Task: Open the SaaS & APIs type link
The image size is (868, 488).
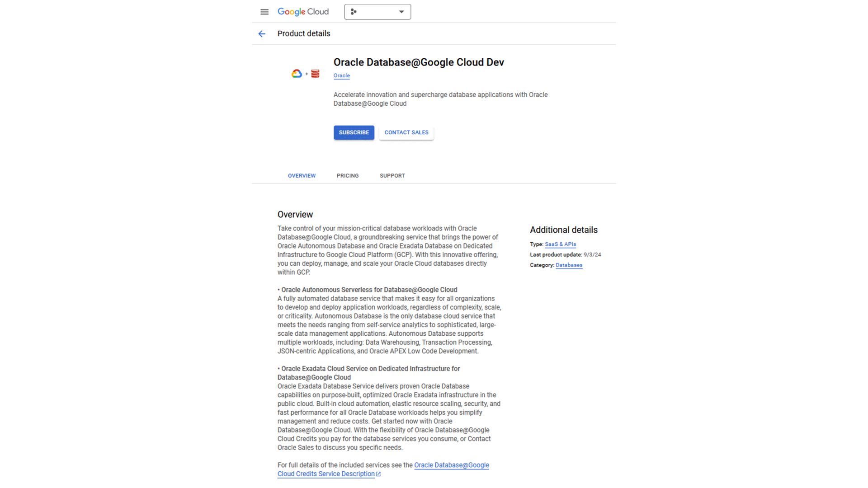Action: [560, 244]
